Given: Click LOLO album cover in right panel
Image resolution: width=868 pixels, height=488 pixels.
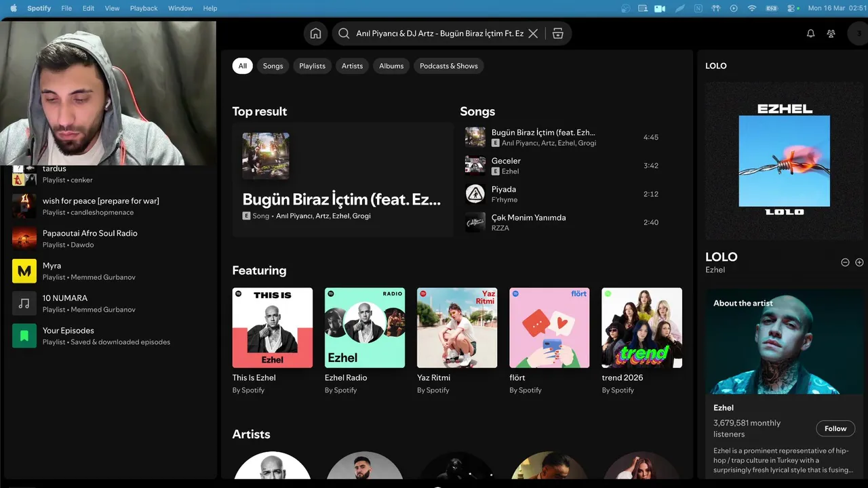Looking at the screenshot, I should pyautogui.click(x=784, y=161).
